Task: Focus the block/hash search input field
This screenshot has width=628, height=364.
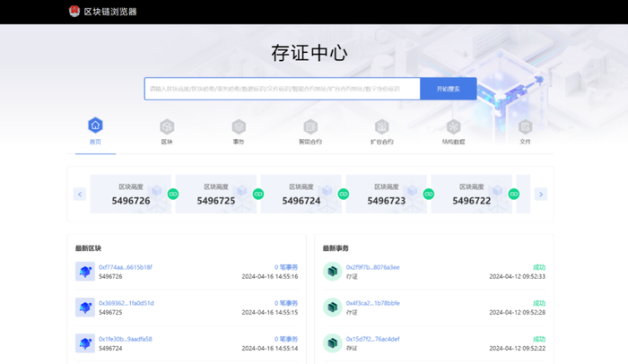Action: (x=283, y=89)
